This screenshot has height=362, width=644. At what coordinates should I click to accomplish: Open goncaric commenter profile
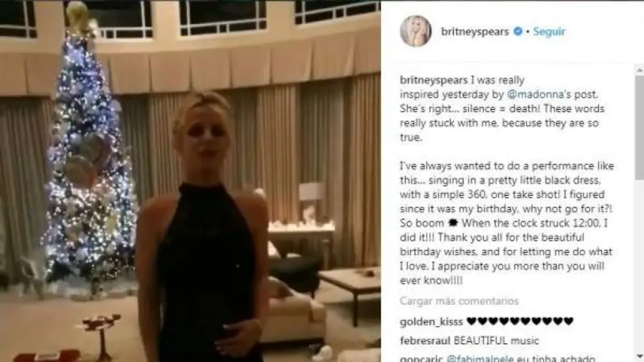tap(422, 358)
